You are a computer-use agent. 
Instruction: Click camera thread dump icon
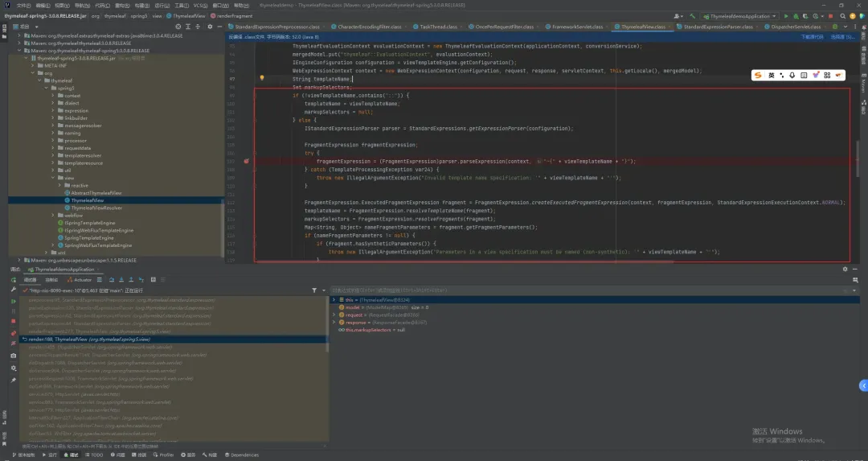click(x=14, y=356)
